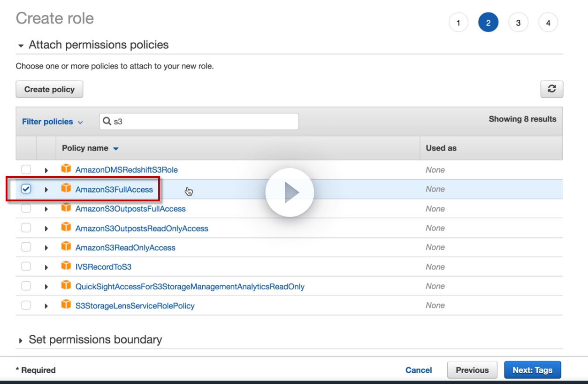Expand the AmazonS3FullAccess policy details arrow
This screenshot has width=588, height=384.
(x=46, y=190)
